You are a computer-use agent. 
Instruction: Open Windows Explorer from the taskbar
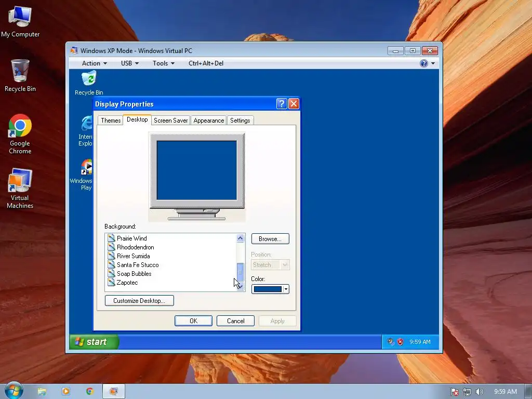point(42,392)
